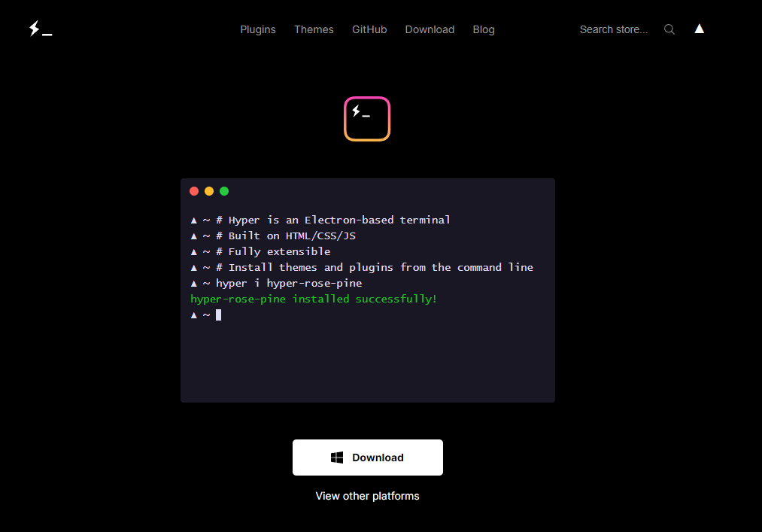Click the green maximize dot in terminal
762x532 pixels.
pos(224,191)
